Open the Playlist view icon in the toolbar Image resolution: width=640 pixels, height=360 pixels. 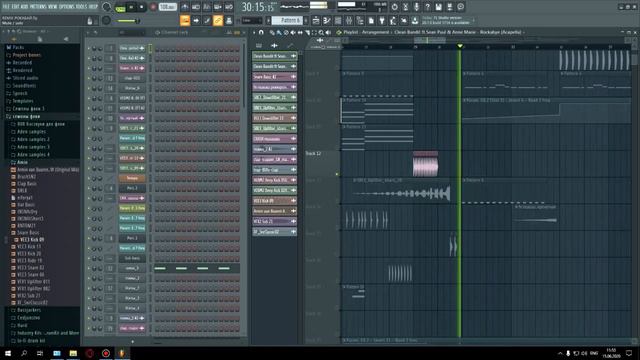(316, 20)
